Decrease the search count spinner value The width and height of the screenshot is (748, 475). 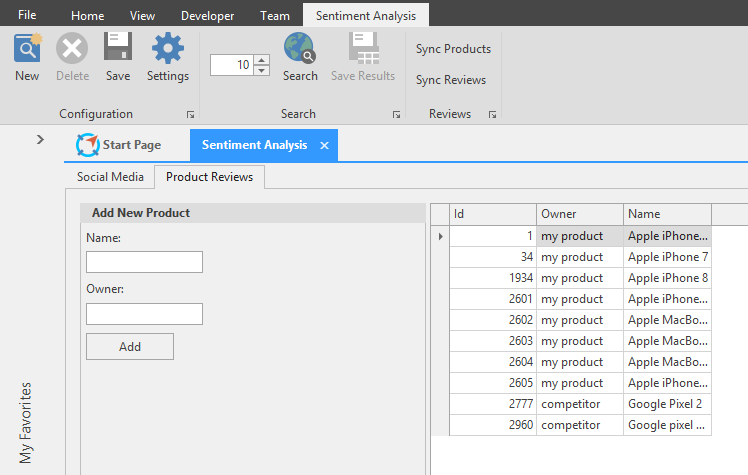click(261, 71)
